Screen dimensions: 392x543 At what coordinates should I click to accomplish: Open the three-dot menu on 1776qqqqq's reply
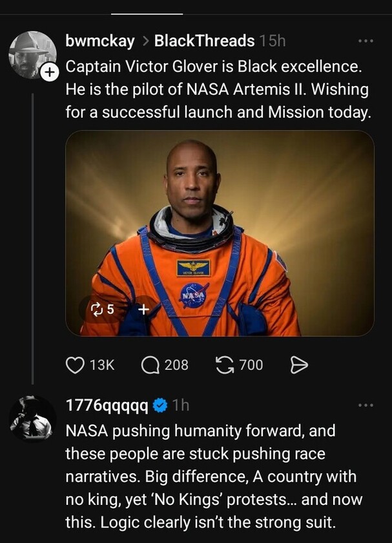[366, 405]
